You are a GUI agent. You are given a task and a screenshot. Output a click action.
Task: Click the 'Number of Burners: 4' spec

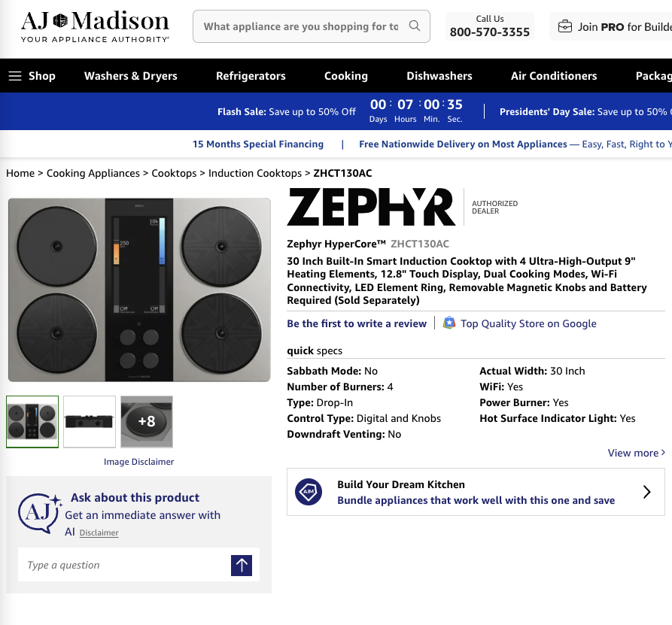click(340, 387)
